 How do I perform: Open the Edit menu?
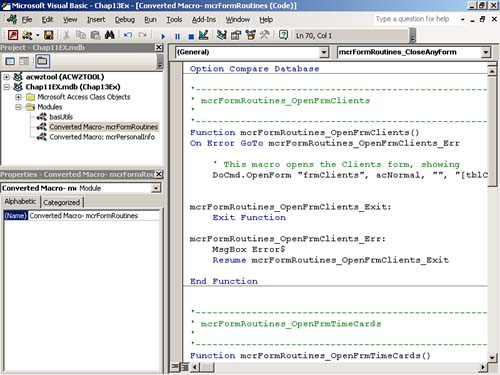coord(47,20)
